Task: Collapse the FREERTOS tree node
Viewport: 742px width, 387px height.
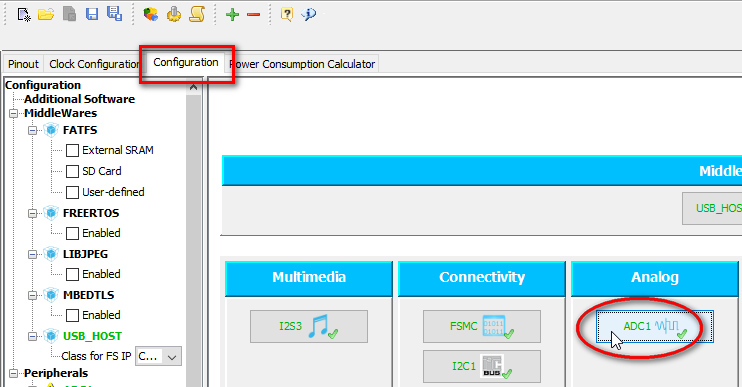Action: coord(32,213)
